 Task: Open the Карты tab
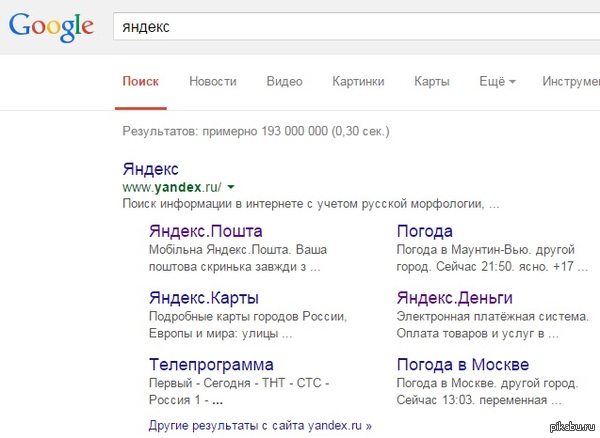(432, 81)
